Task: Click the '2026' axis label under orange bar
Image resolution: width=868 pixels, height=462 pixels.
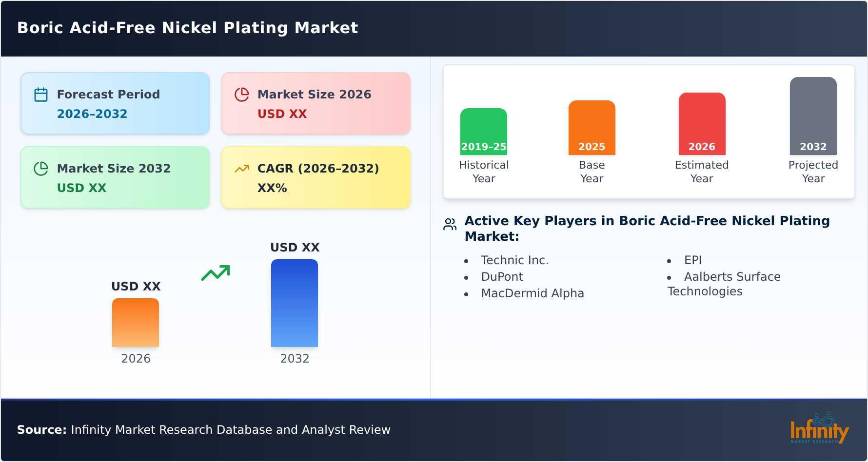Action: [136, 359]
